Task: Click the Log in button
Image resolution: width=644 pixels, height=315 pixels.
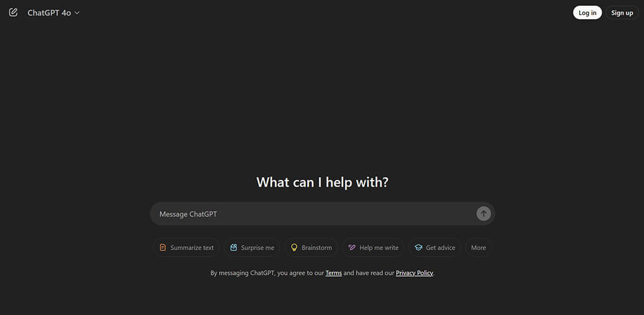Action: pos(588,13)
